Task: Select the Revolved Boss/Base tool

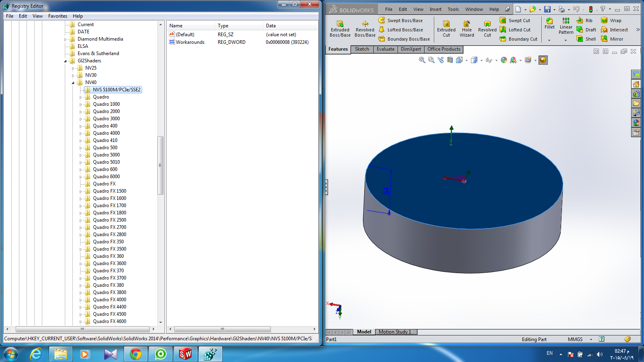Action: 365,29
